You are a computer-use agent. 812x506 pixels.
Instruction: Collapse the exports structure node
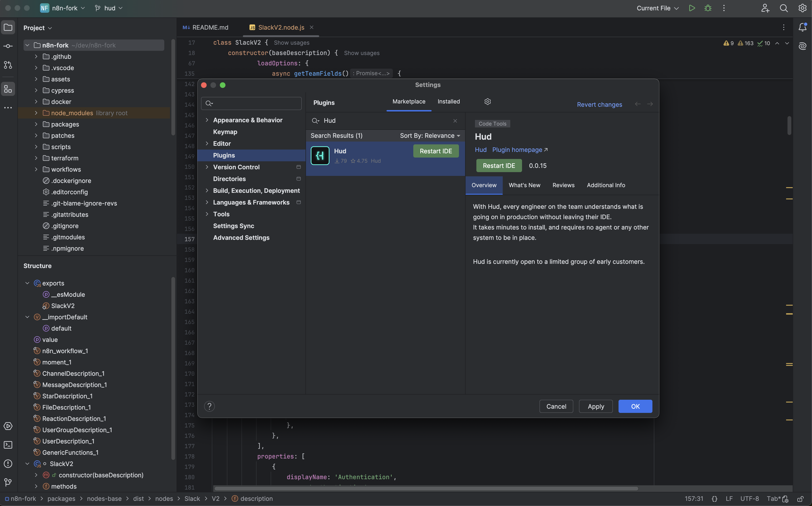(28, 283)
